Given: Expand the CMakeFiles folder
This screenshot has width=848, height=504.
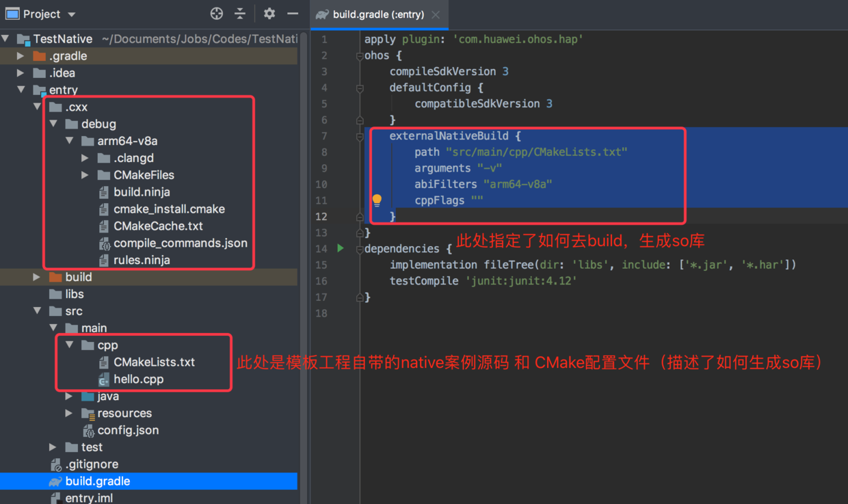Looking at the screenshot, I should pyautogui.click(x=85, y=175).
